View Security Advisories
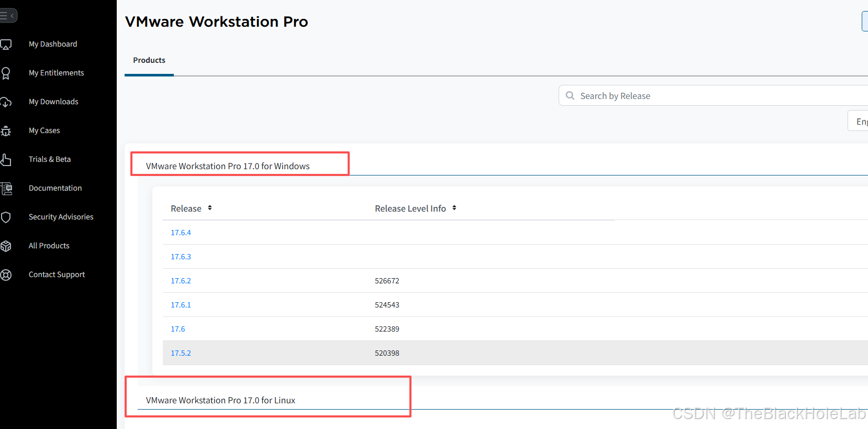The width and height of the screenshot is (868, 429). [x=61, y=217]
